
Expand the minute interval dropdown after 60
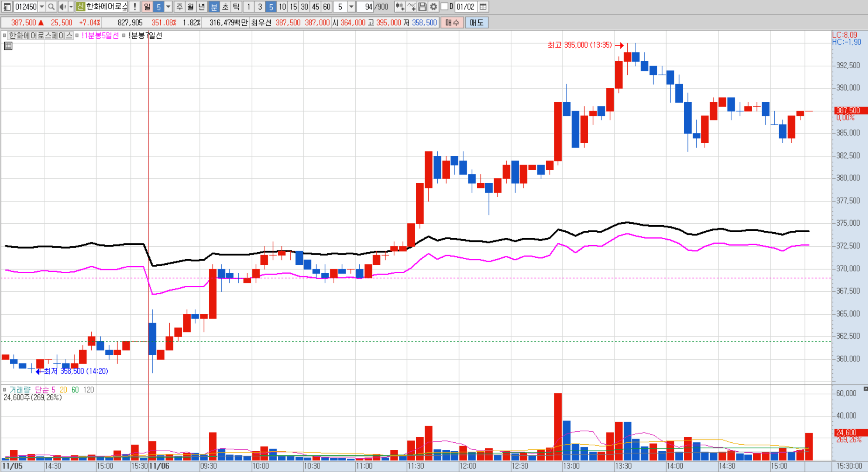tap(351, 7)
